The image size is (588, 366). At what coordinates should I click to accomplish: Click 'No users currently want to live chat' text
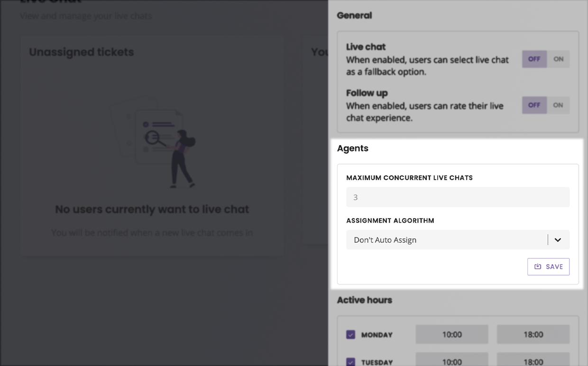pyautogui.click(x=152, y=209)
